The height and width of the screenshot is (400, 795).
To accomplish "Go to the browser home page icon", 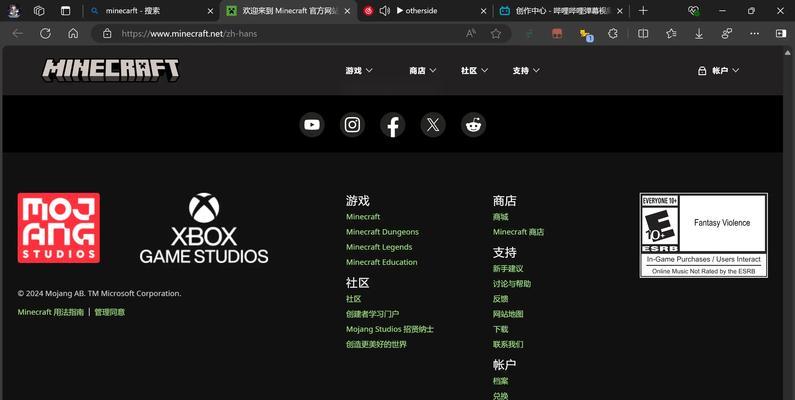I will click(x=74, y=33).
